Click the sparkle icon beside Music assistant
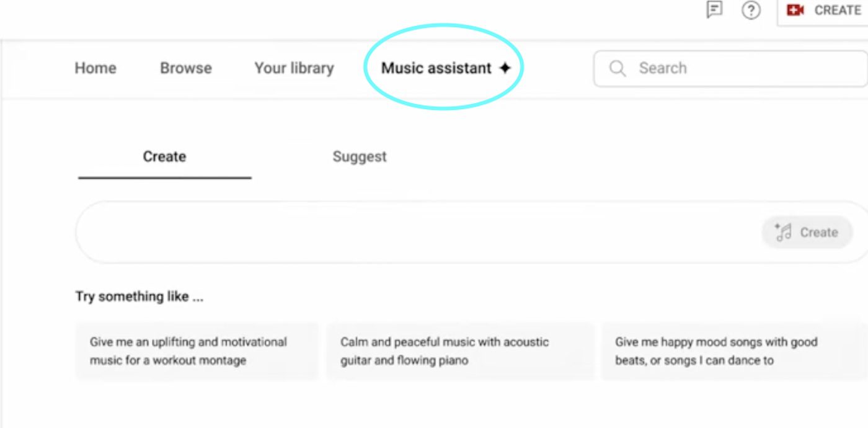This screenshot has width=868, height=428. pos(505,68)
